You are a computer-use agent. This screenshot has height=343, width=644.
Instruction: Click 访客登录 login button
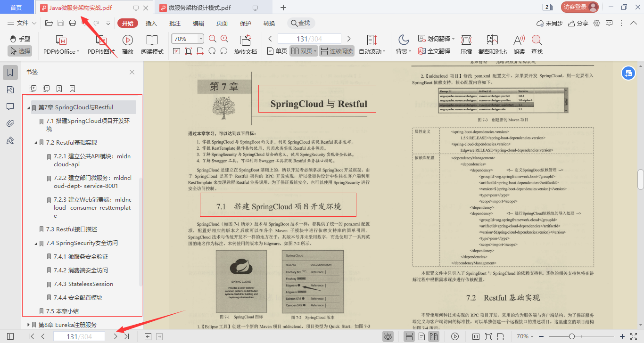pos(579,7)
